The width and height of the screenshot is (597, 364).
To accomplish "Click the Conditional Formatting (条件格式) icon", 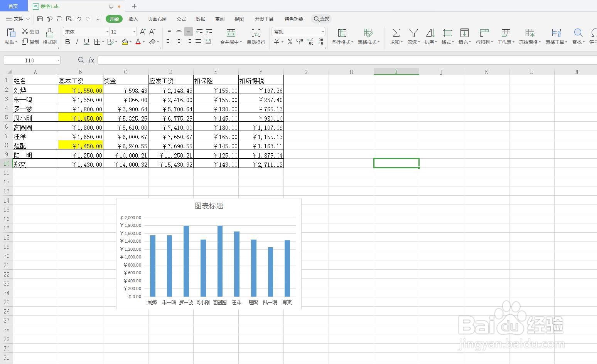I will coord(342,33).
